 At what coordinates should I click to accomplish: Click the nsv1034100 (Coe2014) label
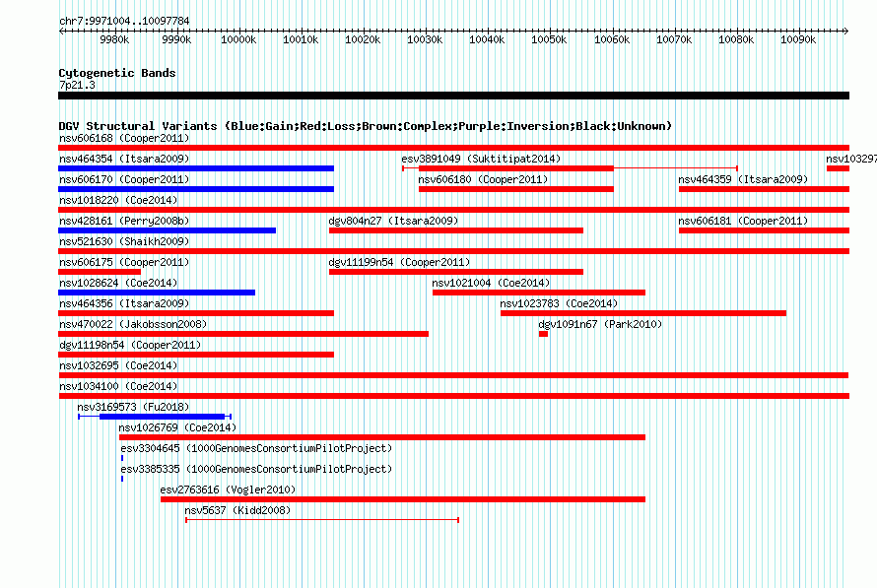coord(118,386)
